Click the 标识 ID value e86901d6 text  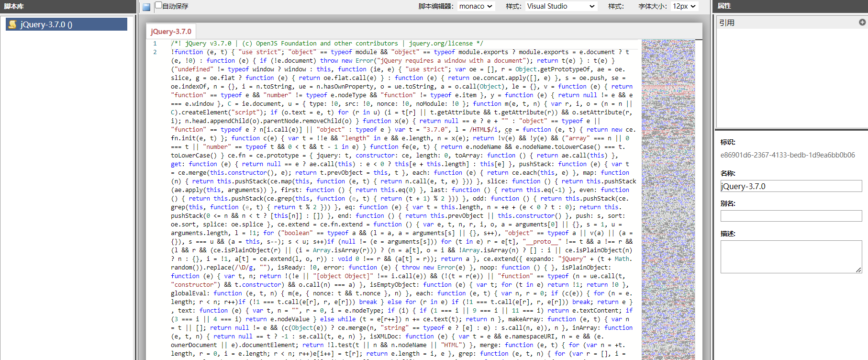(x=787, y=155)
